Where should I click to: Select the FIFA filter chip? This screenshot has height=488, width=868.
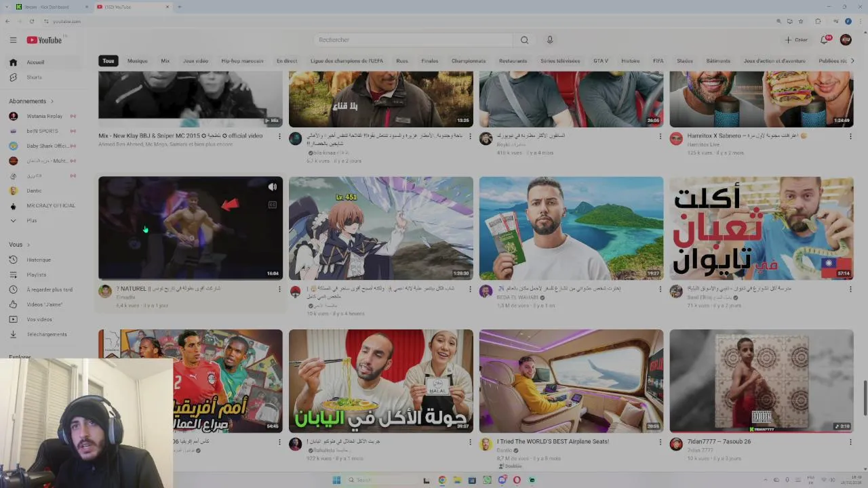tap(658, 61)
